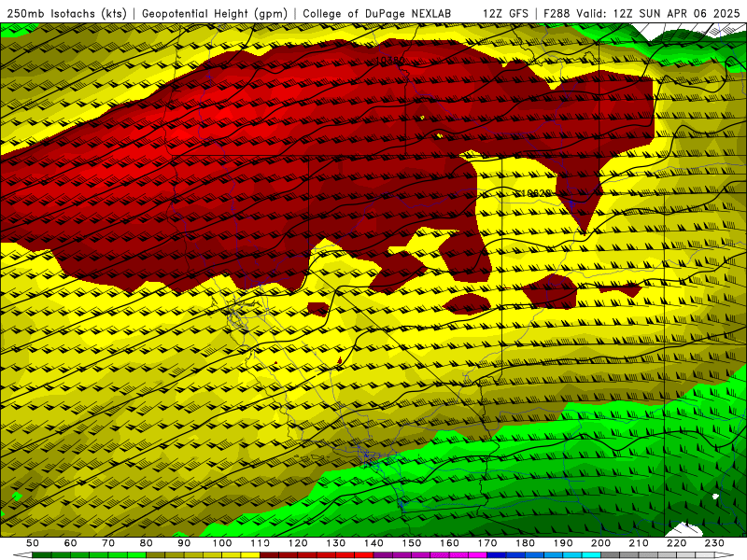The height and width of the screenshot is (560, 747).
Task: Click the 50 value on the color scale
Action: 33,543
